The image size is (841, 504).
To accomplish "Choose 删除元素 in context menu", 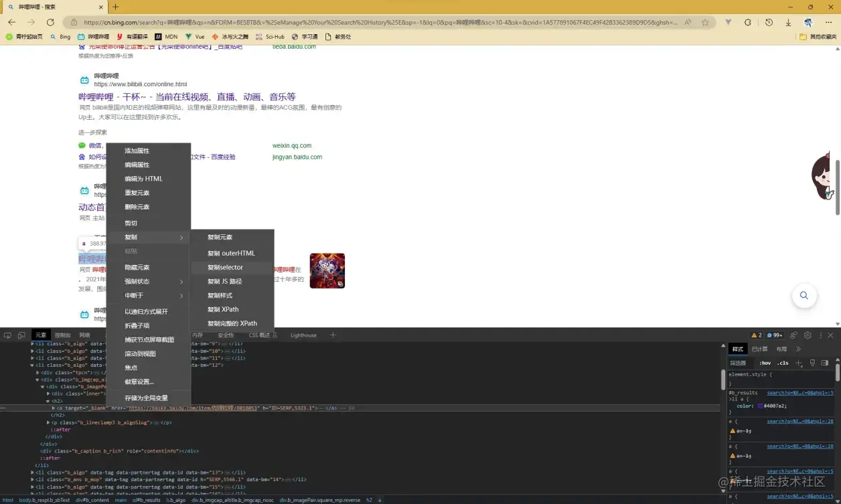I will [149, 207].
